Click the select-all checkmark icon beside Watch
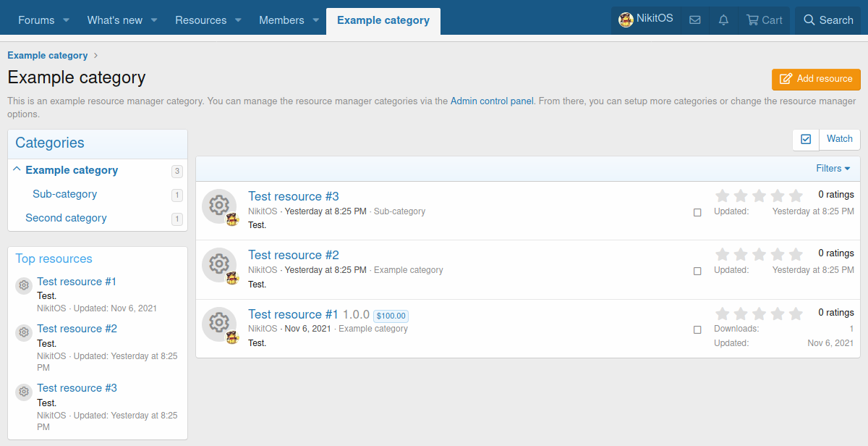Viewport: 868px width, 446px height. [806, 139]
